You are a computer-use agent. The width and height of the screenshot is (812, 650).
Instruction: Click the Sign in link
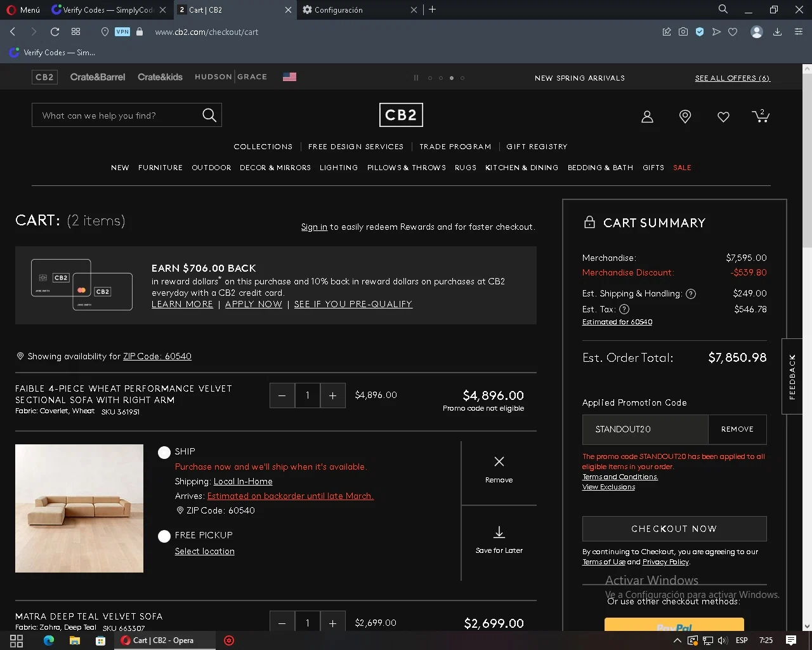(x=314, y=227)
